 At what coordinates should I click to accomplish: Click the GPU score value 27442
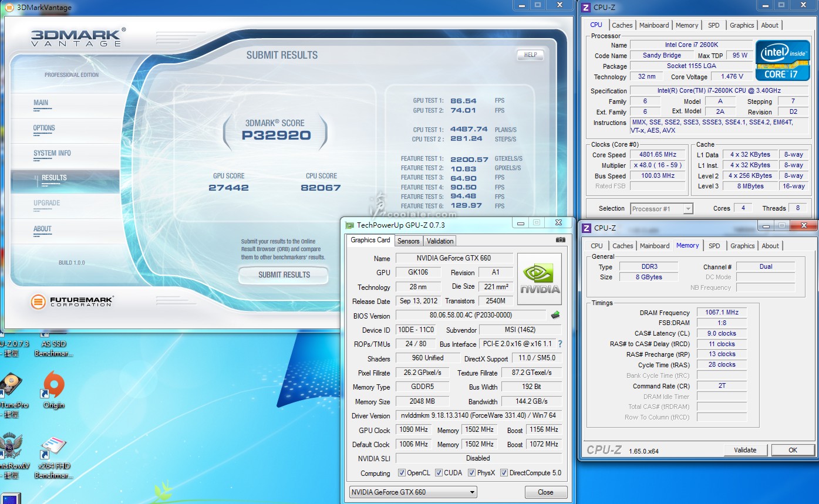pos(228,188)
